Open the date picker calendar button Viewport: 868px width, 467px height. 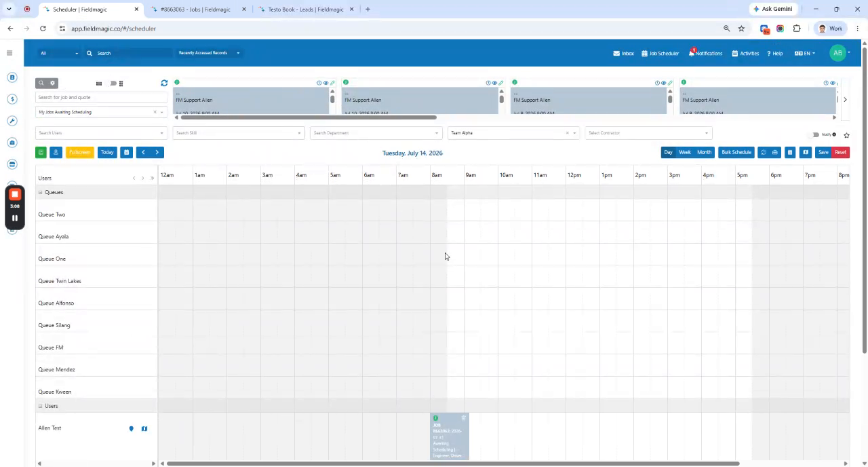126,152
